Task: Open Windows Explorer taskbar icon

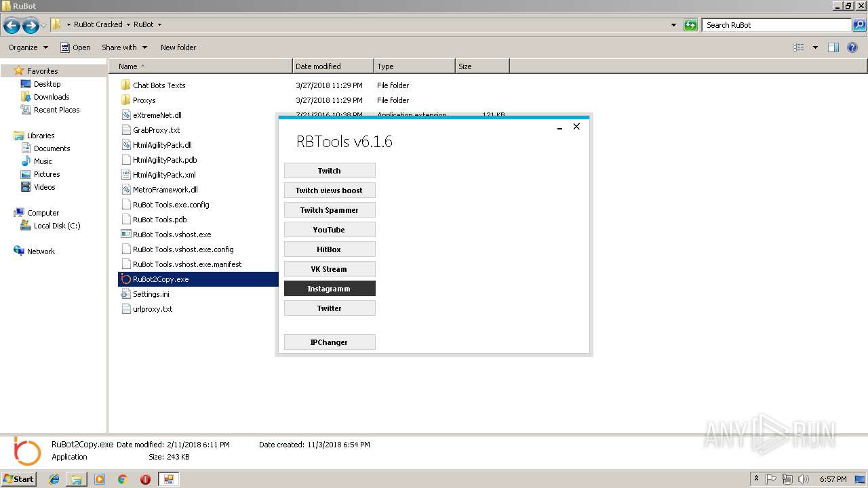Action: 77,479
